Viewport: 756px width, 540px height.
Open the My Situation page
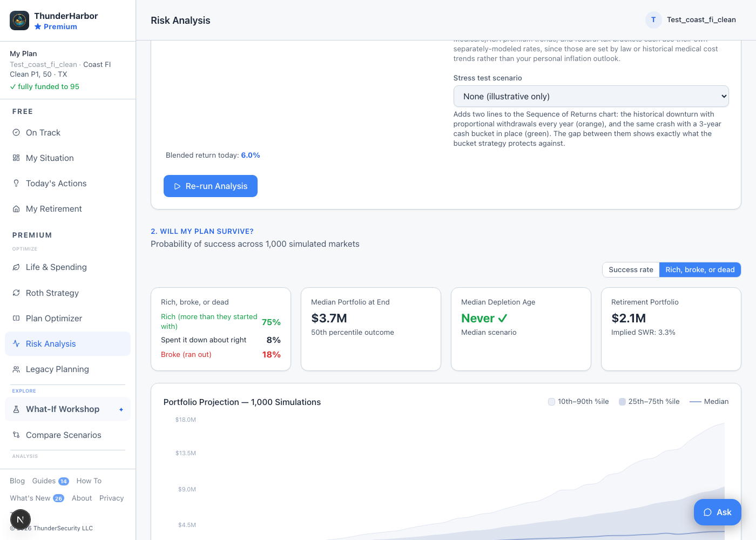pos(67,158)
